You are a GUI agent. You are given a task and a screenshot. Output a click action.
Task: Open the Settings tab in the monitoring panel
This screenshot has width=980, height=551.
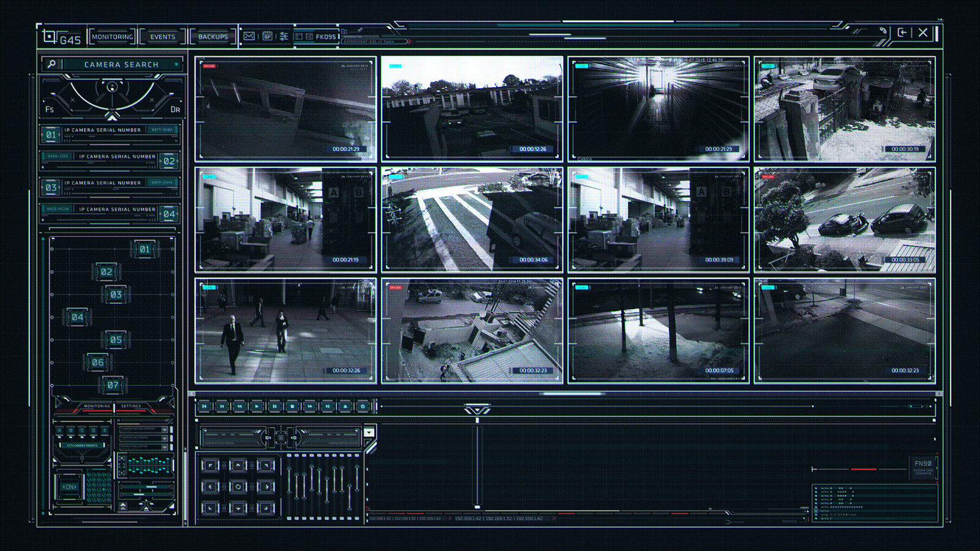[132, 405]
